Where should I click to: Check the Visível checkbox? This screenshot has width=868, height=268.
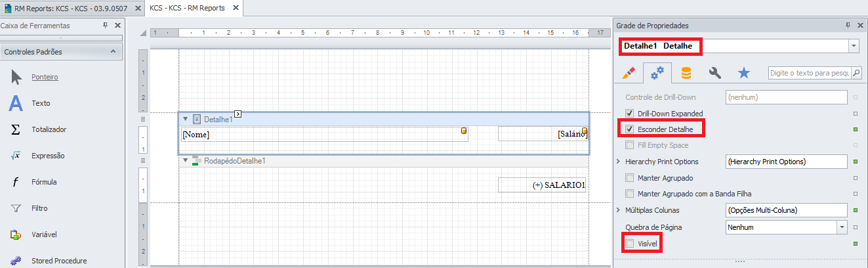pyautogui.click(x=630, y=244)
